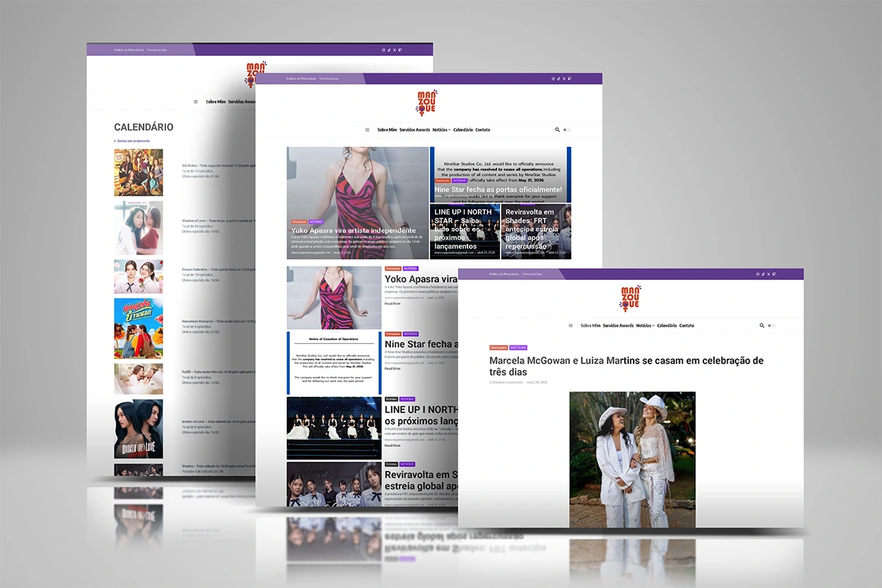
Task: Open Política de Privacidade link on calendar page
Action: click(129, 50)
